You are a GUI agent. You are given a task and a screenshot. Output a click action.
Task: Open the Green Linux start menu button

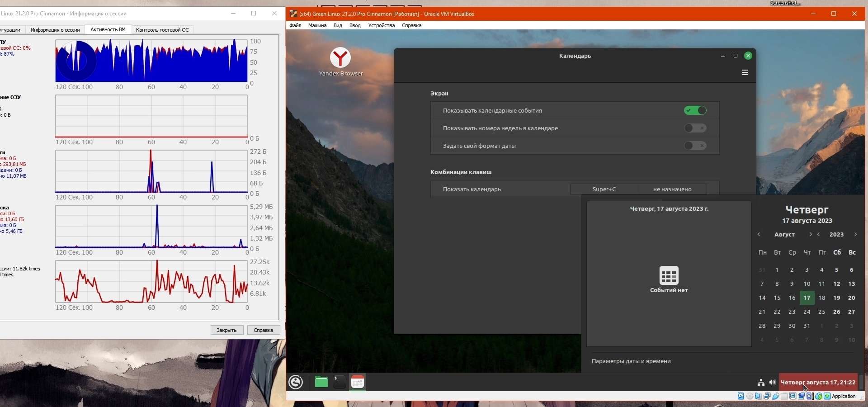pos(296,382)
